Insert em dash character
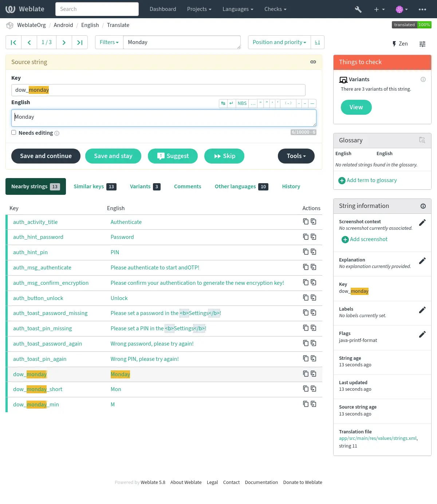437x504 pixels. (x=312, y=103)
